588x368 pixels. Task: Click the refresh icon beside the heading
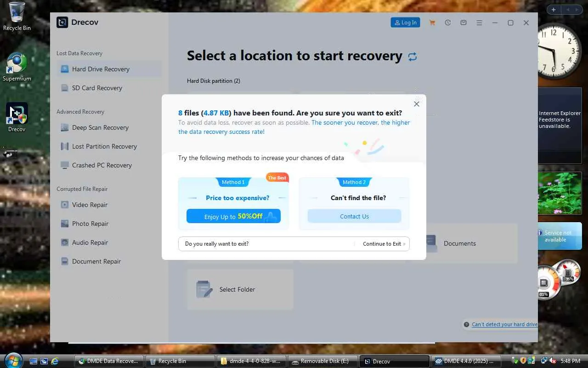pyautogui.click(x=413, y=57)
